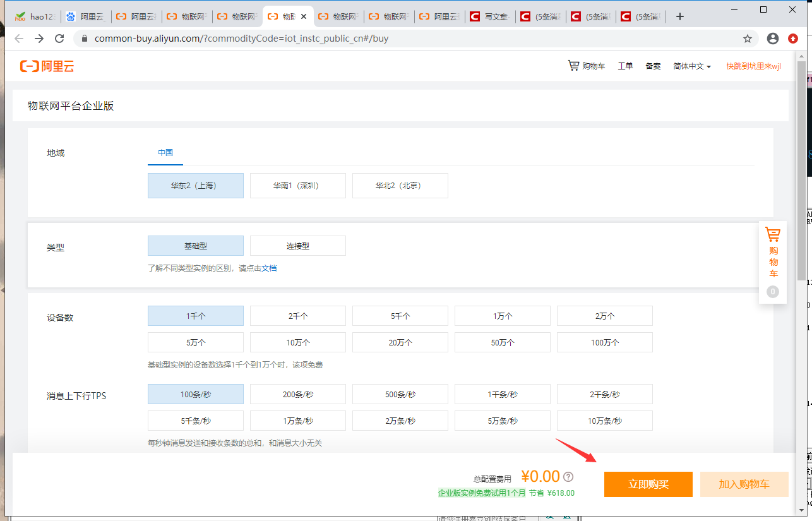Set message TPS to 200条/秒
This screenshot has width=812, height=521.
pyautogui.click(x=298, y=394)
